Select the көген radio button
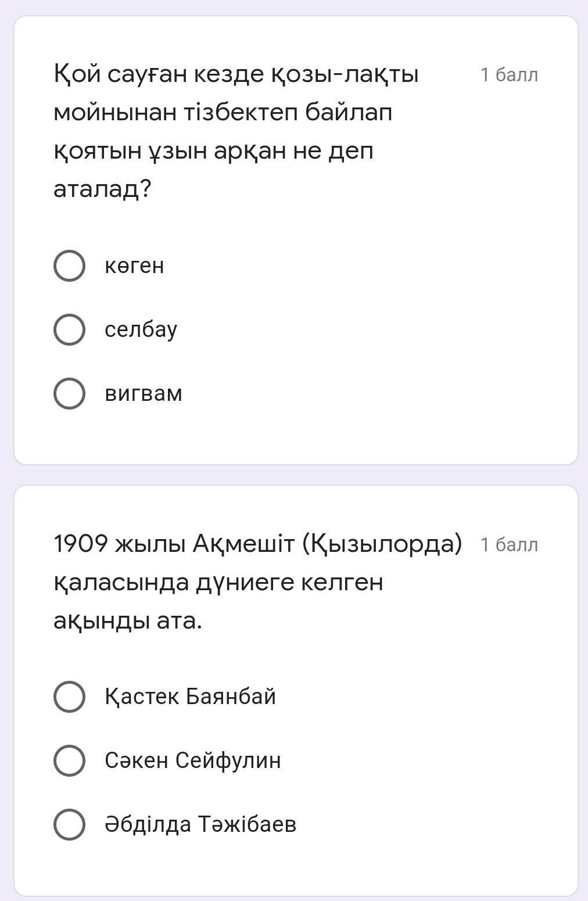588x901 pixels. [x=70, y=266]
